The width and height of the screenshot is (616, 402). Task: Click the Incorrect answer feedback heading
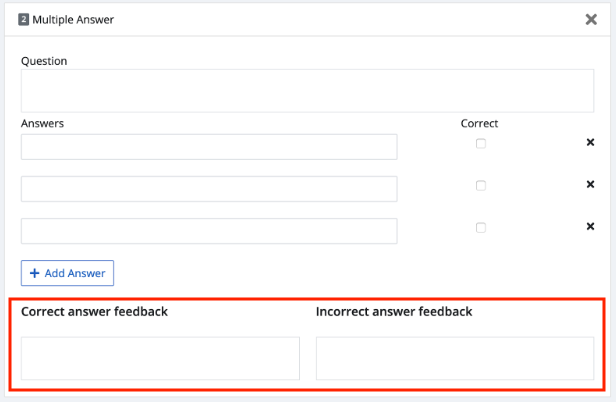pos(394,312)
